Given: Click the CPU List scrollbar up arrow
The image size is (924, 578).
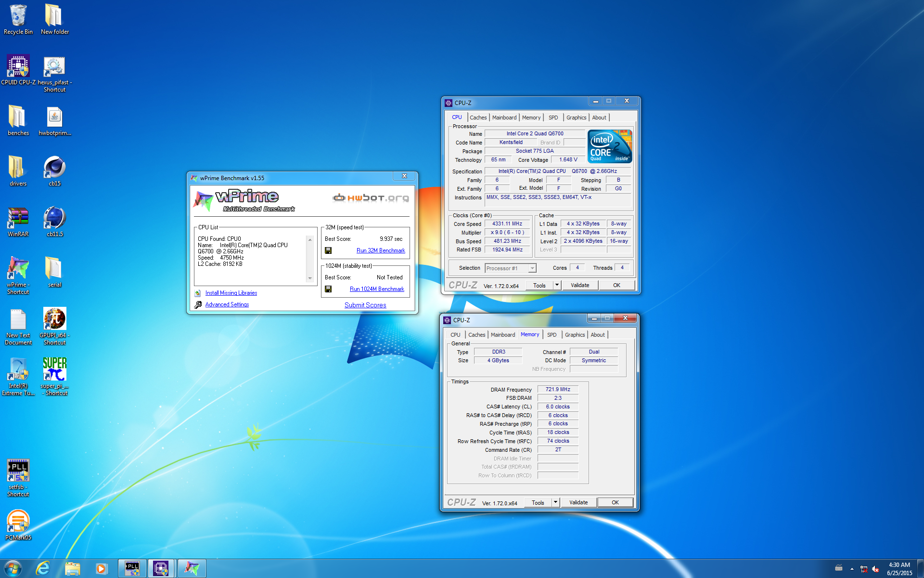Looking at the screenshot, I should click(310, 239).
